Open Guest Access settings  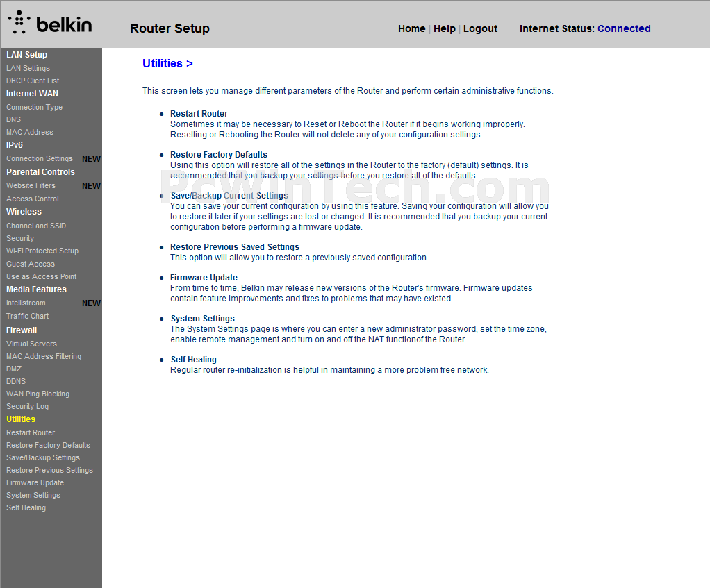point(31,264)
